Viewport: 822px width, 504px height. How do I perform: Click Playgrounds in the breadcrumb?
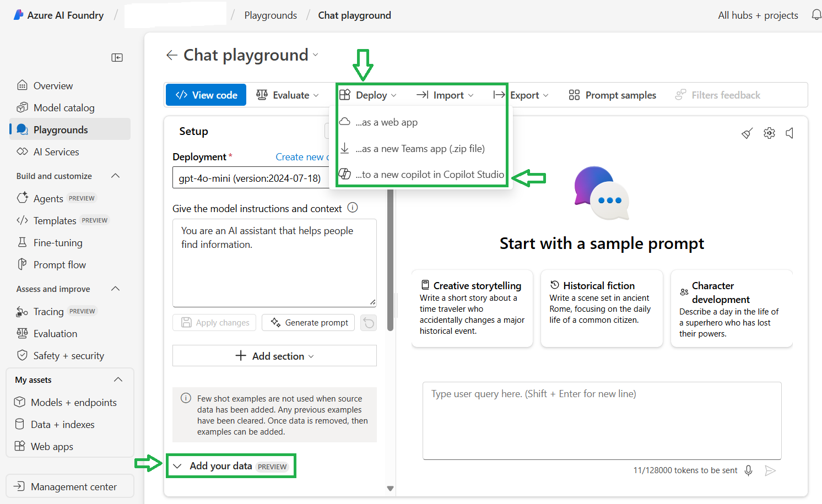click(271, 15)
